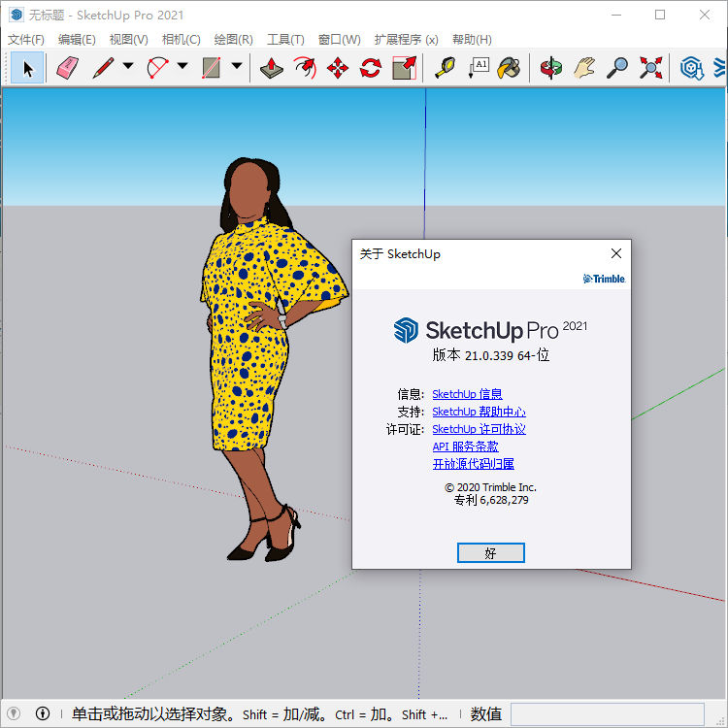Select the Offset tool

tap(305, 68)
